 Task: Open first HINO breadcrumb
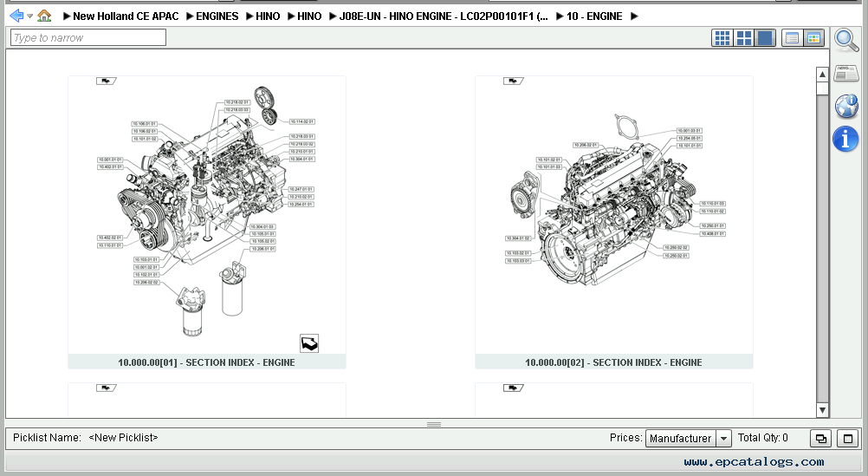tap(268, 16)
